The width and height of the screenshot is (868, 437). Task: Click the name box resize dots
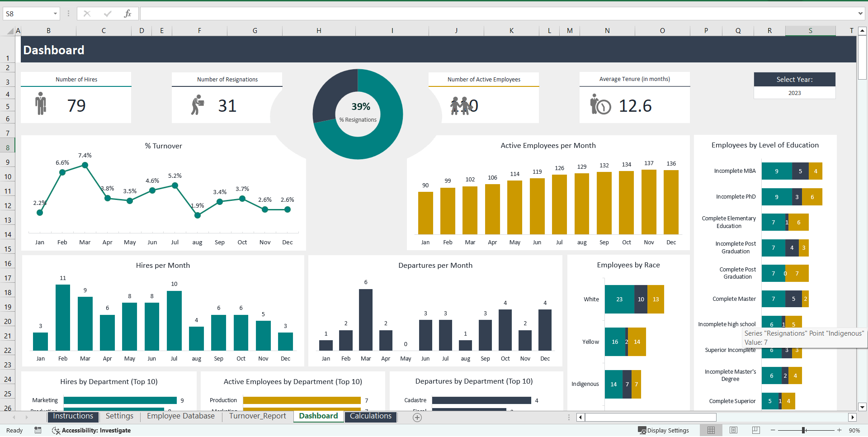(x=68, y=14)
